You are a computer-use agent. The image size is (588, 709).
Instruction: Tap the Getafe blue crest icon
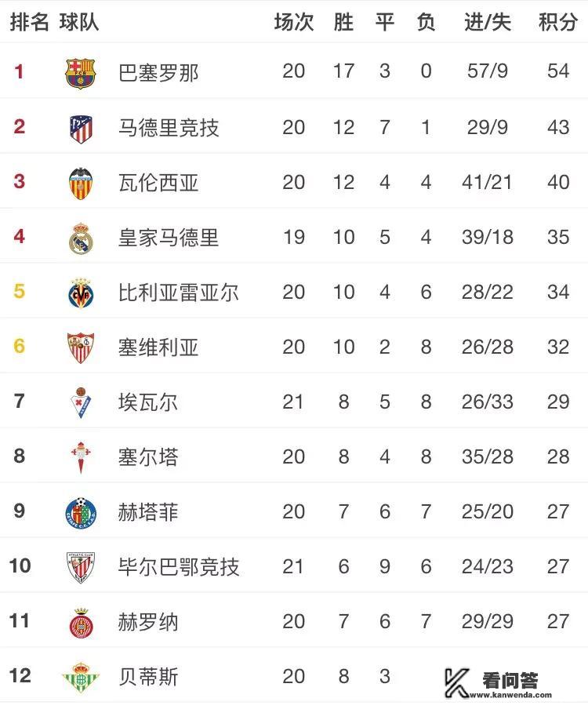(x=81, y=512)
